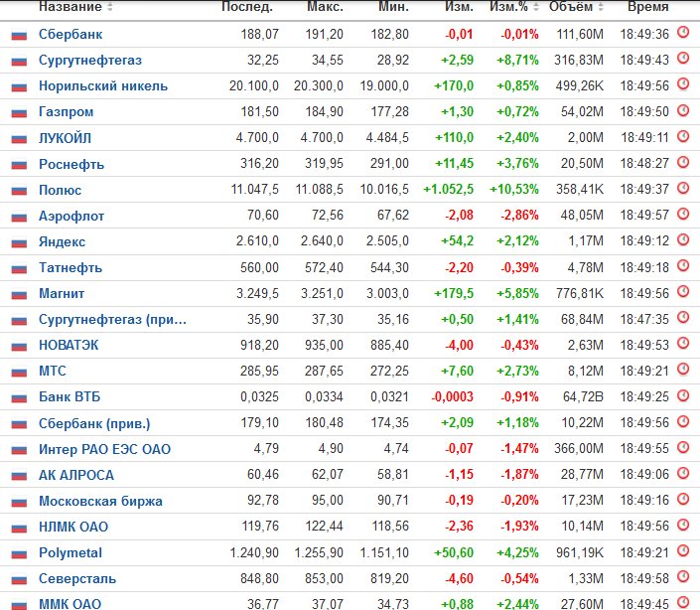Open the ММК ОАО stock link
Screen dimensions: 700x610
pyautogui.click(x=70, y=604)
